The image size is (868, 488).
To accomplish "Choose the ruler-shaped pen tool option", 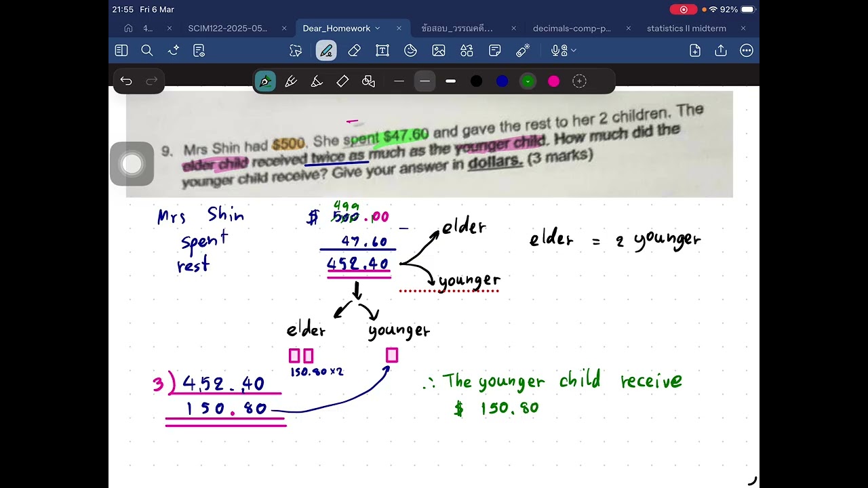I will 342,81.
